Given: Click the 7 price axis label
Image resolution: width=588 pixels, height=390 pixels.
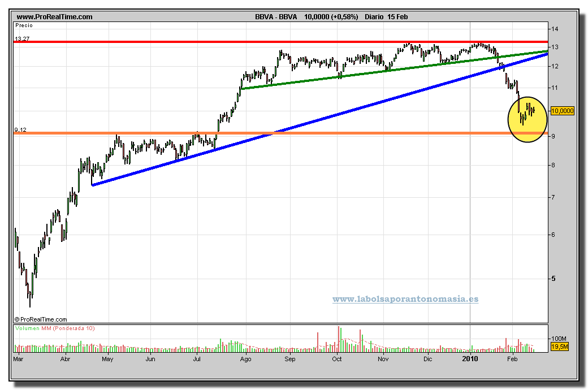Looking at the screenshot, I should [x=553, y=197].
